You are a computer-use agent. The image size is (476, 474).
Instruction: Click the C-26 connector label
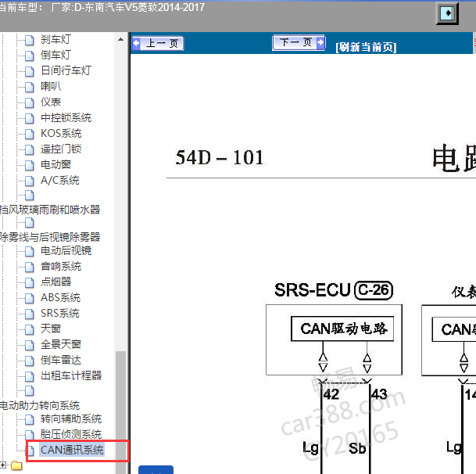pos(374,290)
